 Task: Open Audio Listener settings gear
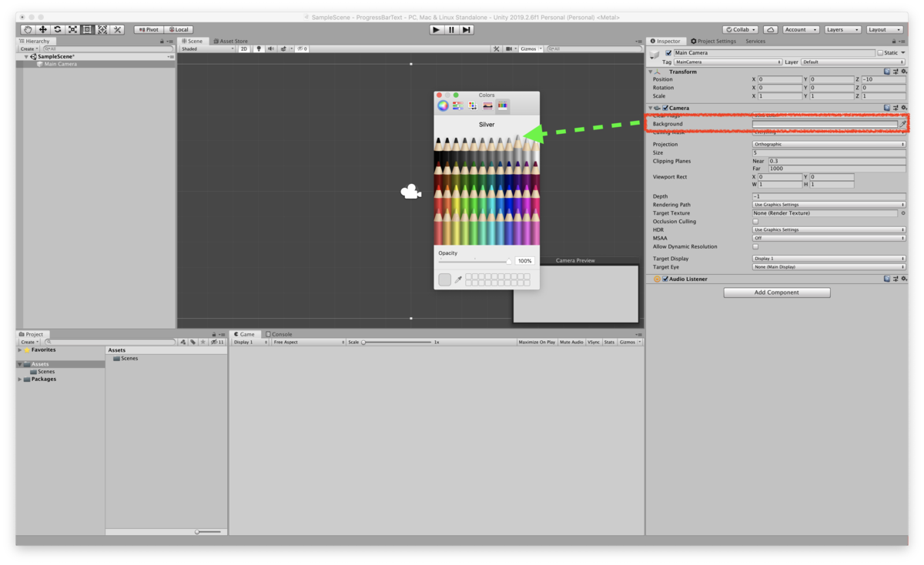pyautogui.click(x=904, y=279)
